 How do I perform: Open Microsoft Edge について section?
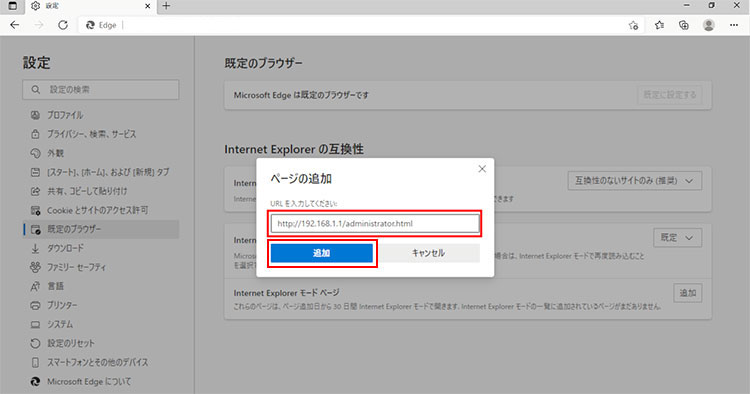point(100,381)
